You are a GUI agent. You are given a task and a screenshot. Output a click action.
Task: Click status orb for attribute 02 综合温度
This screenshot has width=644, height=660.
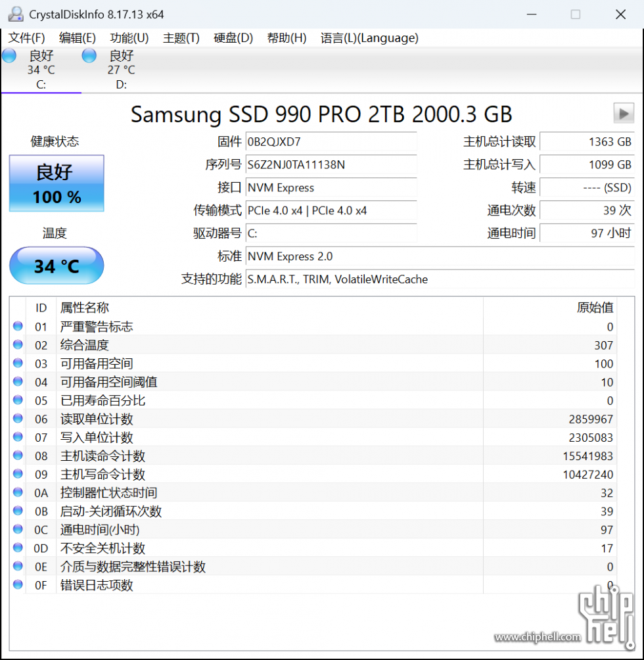click(x=18, y=344)
